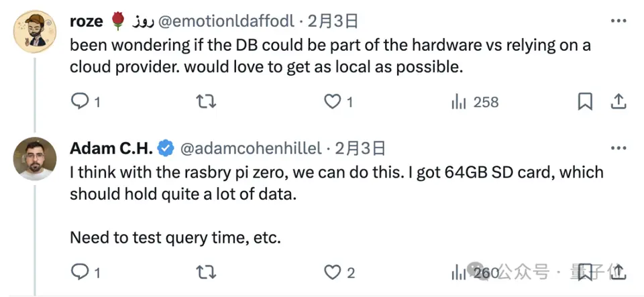Viewport: 644px width, 297px height.
Task: View analytics showing 258 views
Action: (475, 102)
